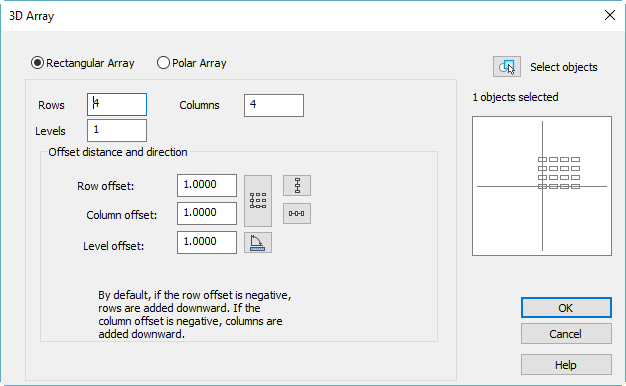
Task: Click the 'Rows' label
Action: pyautogui.click(x=51, y=105)
